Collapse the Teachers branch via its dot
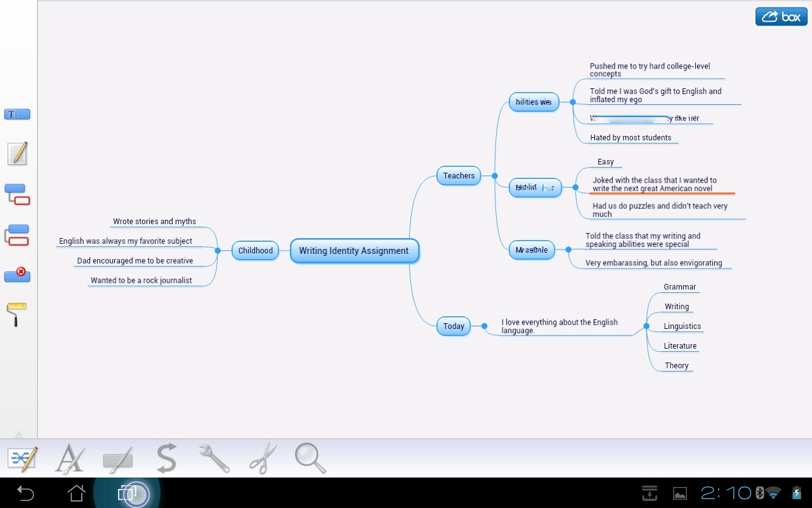Screen dimensions: 812x508 pos(495,176)
